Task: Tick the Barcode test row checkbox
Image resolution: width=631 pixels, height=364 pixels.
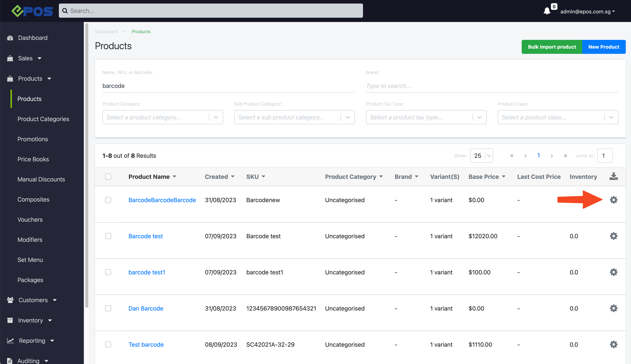Action: click(108, 236)
